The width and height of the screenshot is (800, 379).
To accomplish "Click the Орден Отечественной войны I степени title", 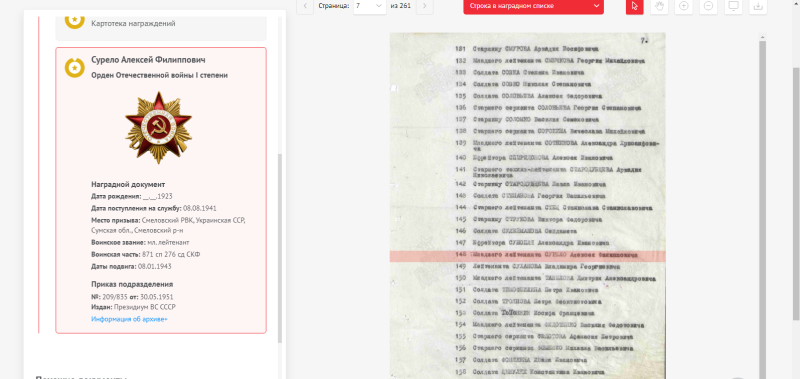I will (159, 75).
